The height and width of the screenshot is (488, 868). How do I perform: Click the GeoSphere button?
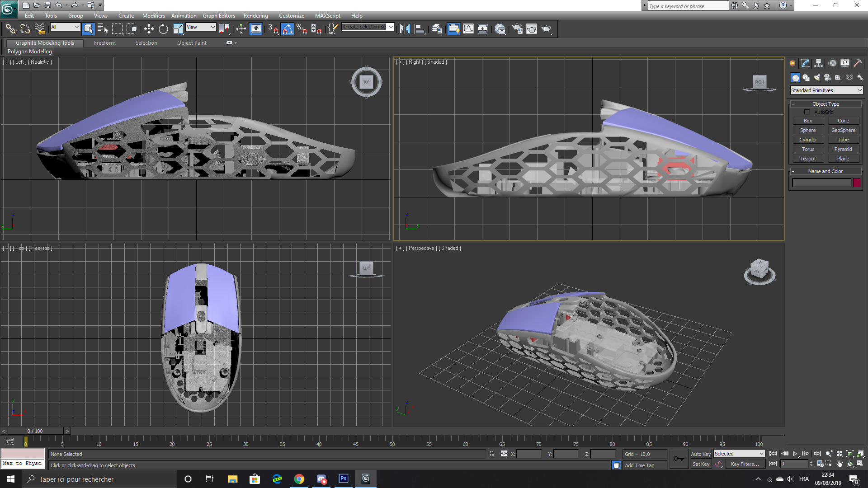point(843,130)
